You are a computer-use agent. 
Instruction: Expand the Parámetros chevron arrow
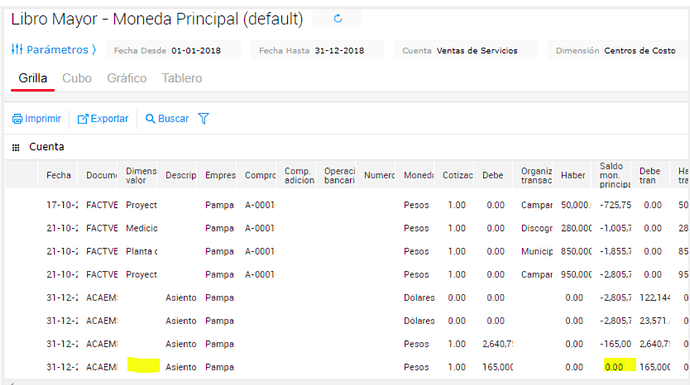(94, 50)
